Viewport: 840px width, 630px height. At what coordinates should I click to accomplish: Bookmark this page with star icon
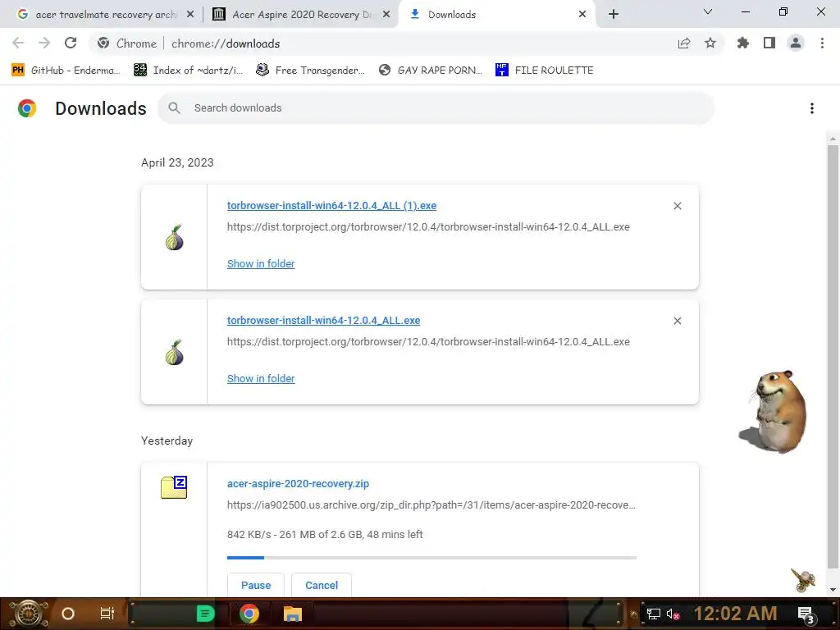[710, 43]
